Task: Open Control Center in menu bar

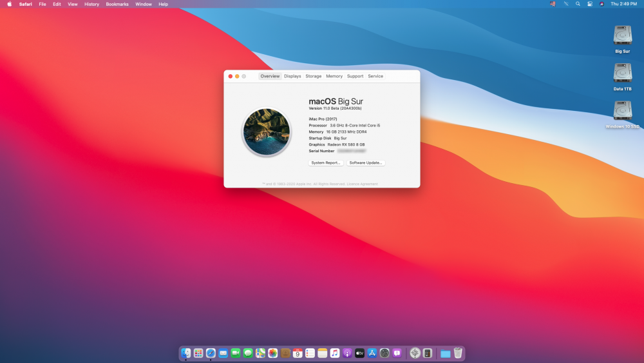Action: tap(590, 4)
